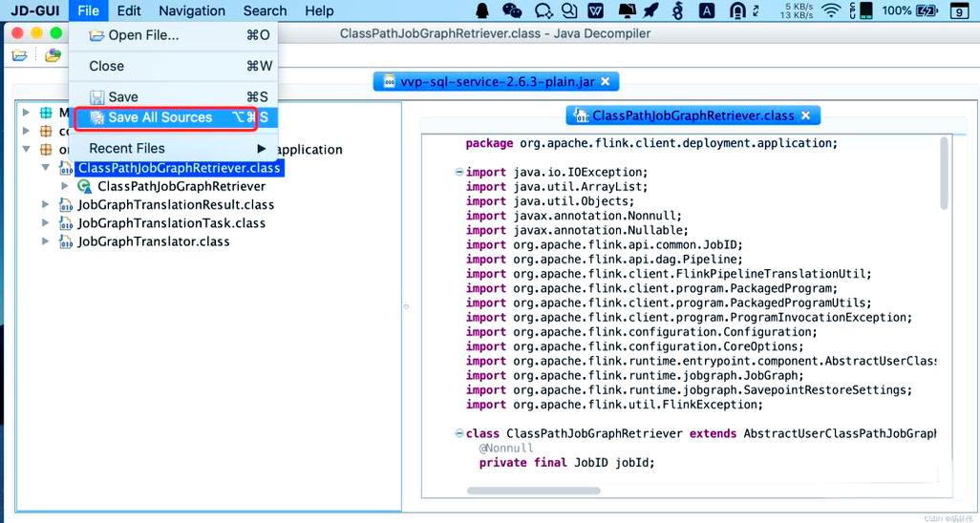
Task: Expand JobGraphTranslationResult.class node
Action: coord(45,204)
